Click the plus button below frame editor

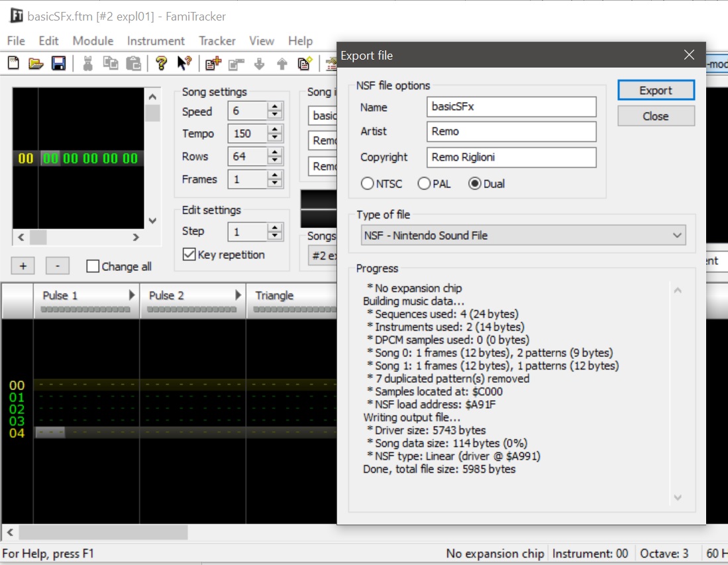(x=23, y=266)
